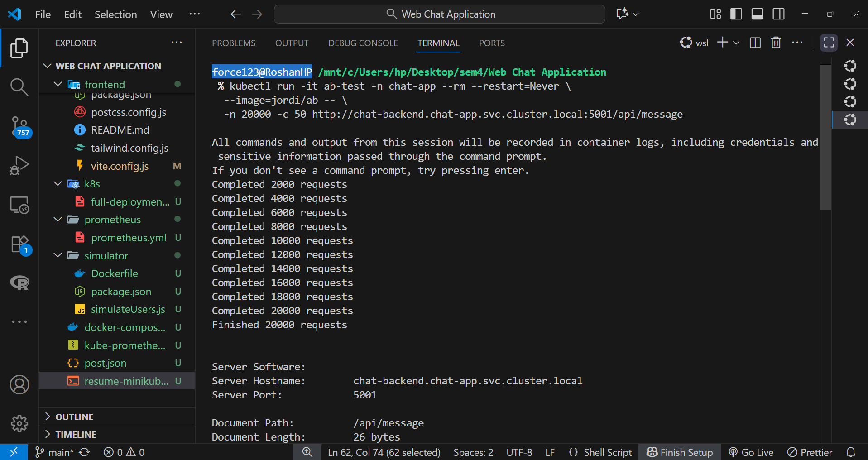Show additional activity bar views
868x460 pixels.
pyautogui.click(x=19, y=321)
